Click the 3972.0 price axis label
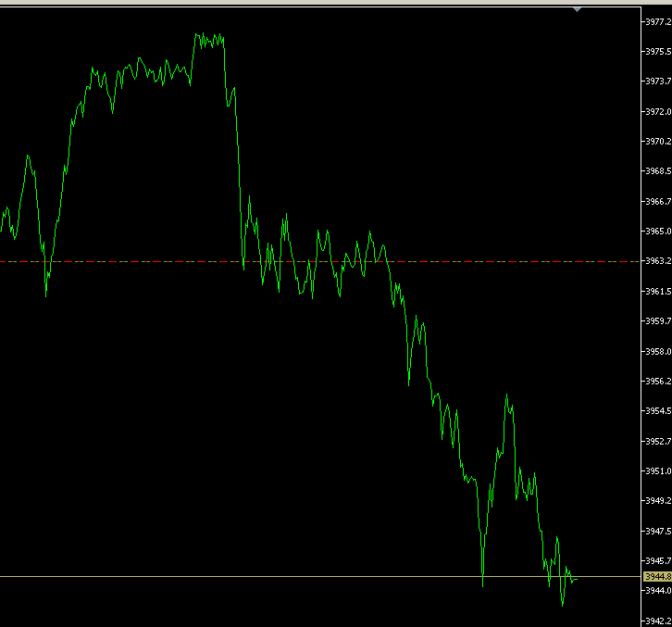672x627 pixels. [657, 111]
